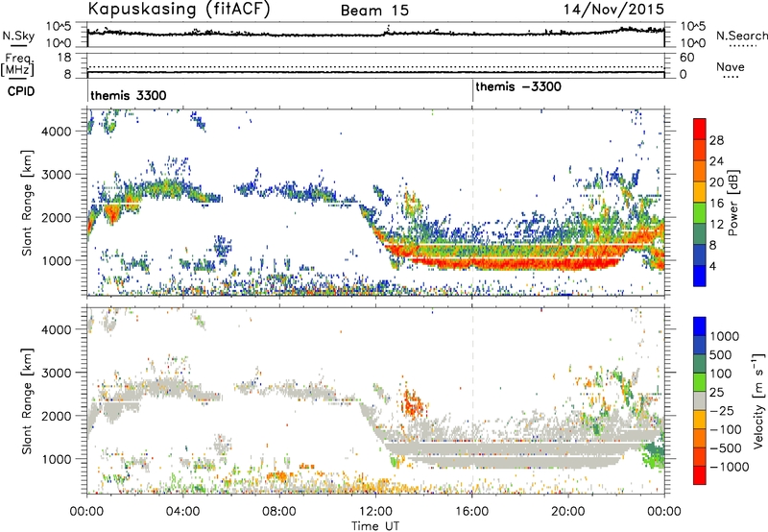This screenshot has height=532, width=768.
Task: Click the Velocity colorbar label '100'
Action: [x=721, y=374]
